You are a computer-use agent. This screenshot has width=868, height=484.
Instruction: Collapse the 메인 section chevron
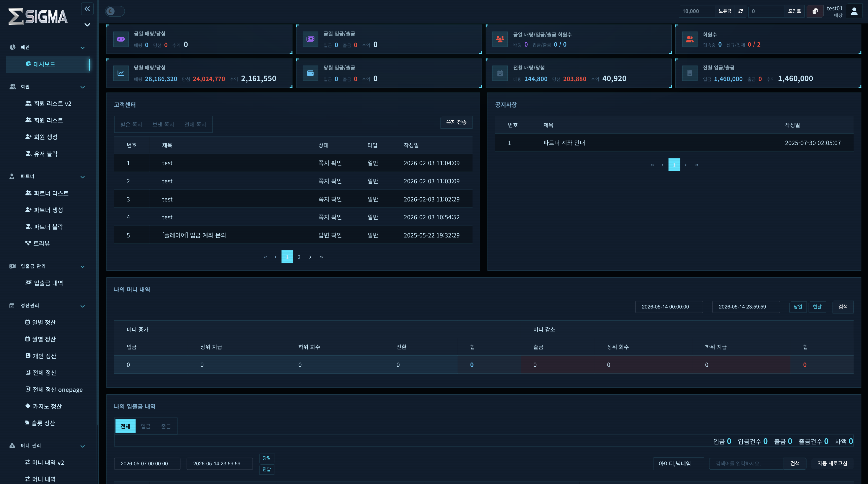pos(83,48)
